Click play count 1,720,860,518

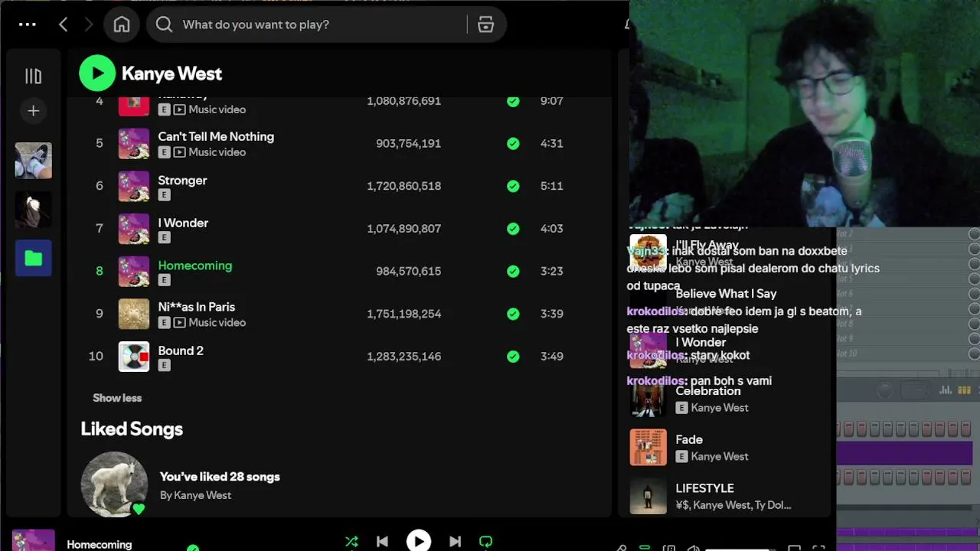point(403,186)
